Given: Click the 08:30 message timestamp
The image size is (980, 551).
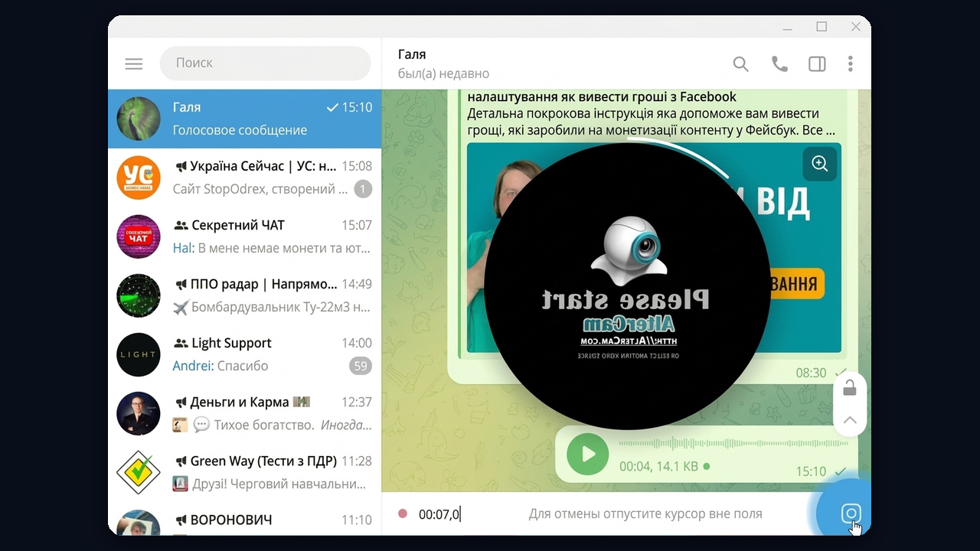Looking at the screenshot, I should [x=811, y=373].
